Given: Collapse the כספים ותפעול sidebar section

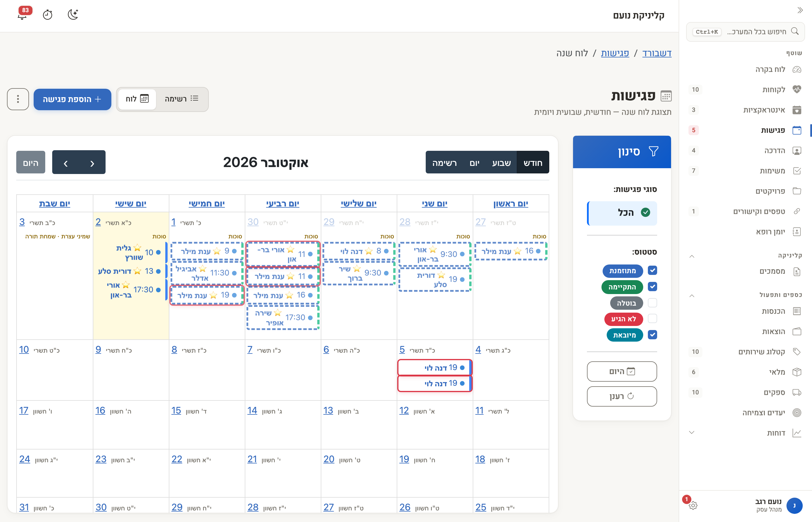Looking at the screenshot, I should (x=692, y=296).
